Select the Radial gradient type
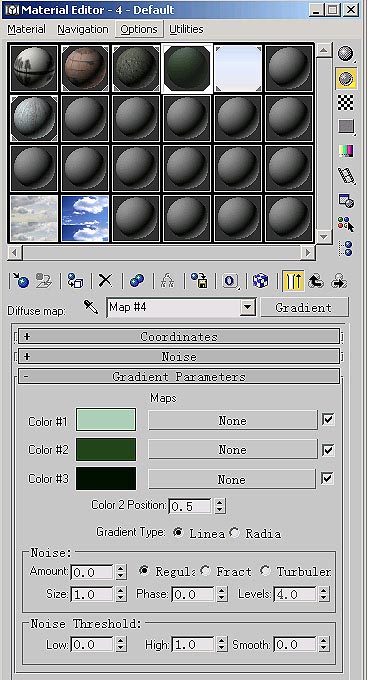369x680 pixels. (x=235, y=533)
